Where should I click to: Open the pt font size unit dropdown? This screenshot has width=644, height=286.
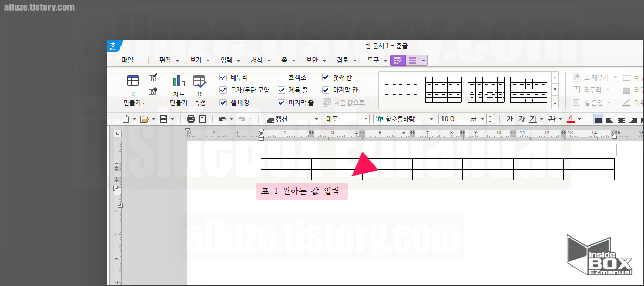[x=482, y=119]
